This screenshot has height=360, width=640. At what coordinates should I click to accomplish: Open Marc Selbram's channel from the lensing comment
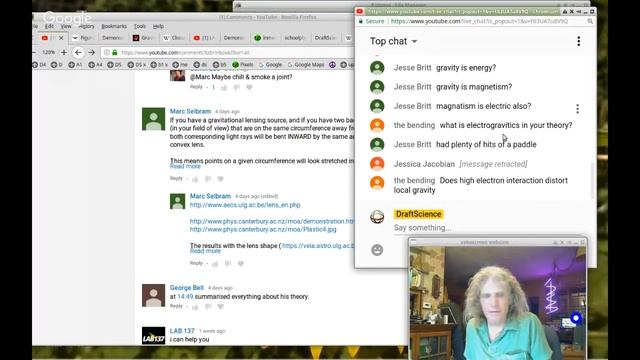coord(190,111)
